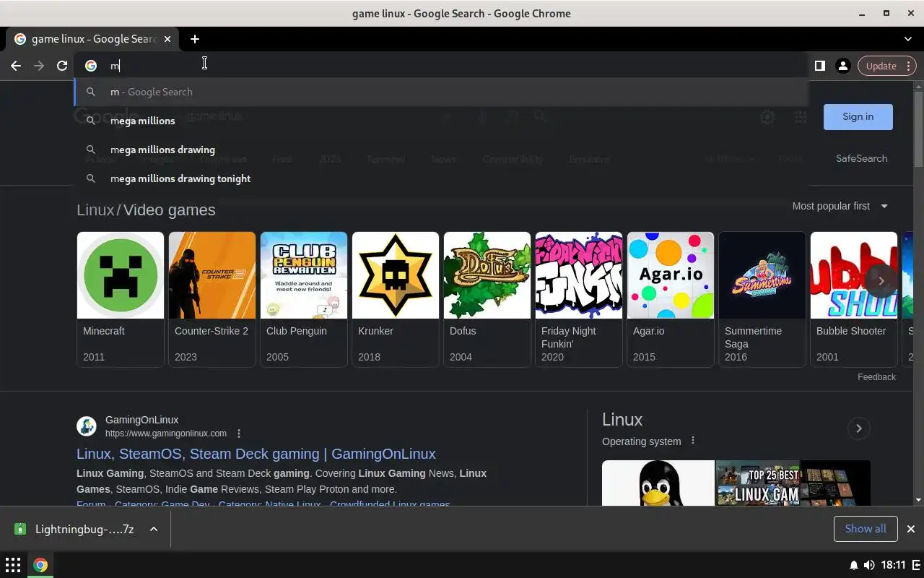The image size is (924, 578).
Task: Open the Dofus game card
Action: coord(487,299)
